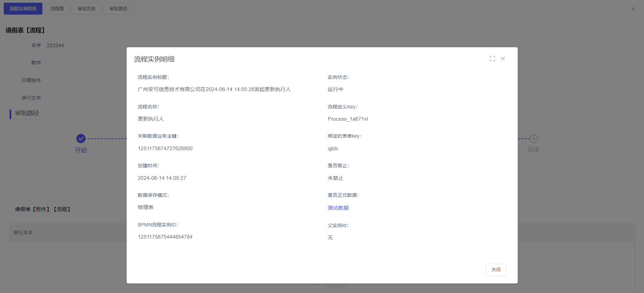Click business key 1251175674727628800
Screen dimensions: 644x293
click(x=165, y=149)
